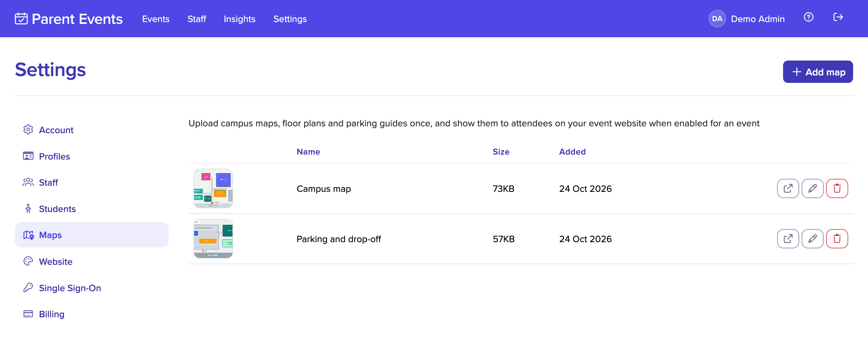
Task: Click the Add map button
Action: pos(817,71)
